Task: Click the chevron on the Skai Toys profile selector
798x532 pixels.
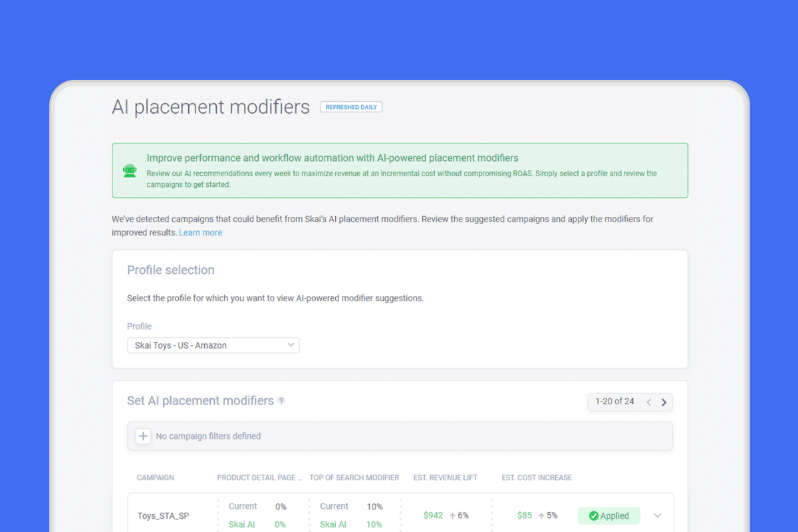Action: point(291,345)
